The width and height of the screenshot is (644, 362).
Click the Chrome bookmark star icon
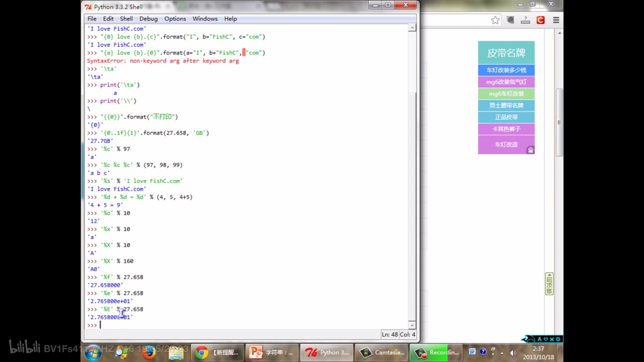tap(495, 20)
